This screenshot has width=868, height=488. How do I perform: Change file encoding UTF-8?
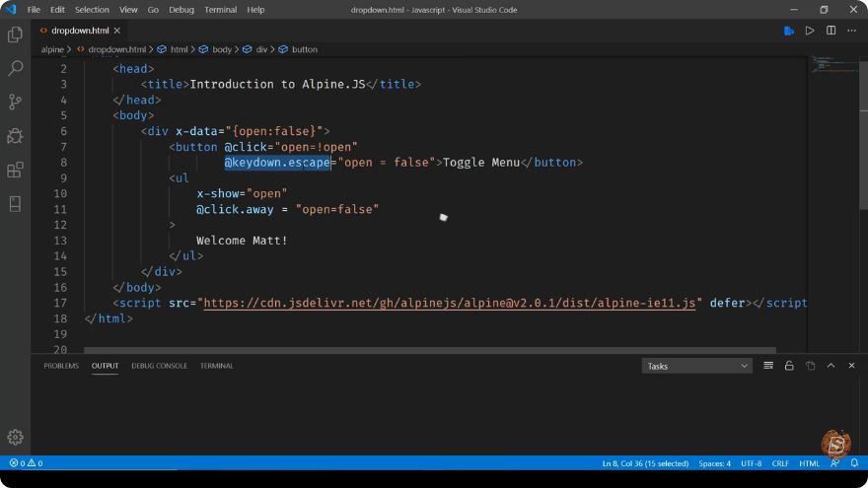click(752, 463)
